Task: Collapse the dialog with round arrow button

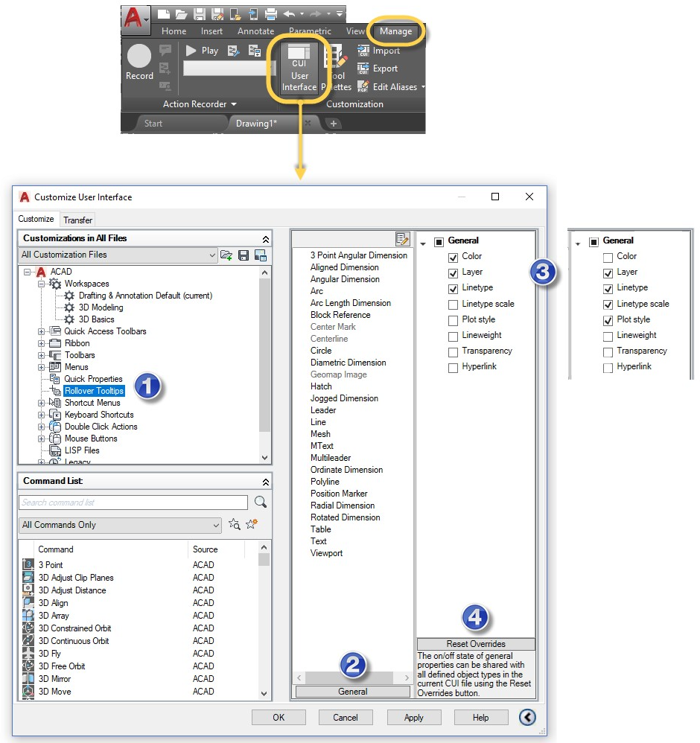Action: [527, 718]
